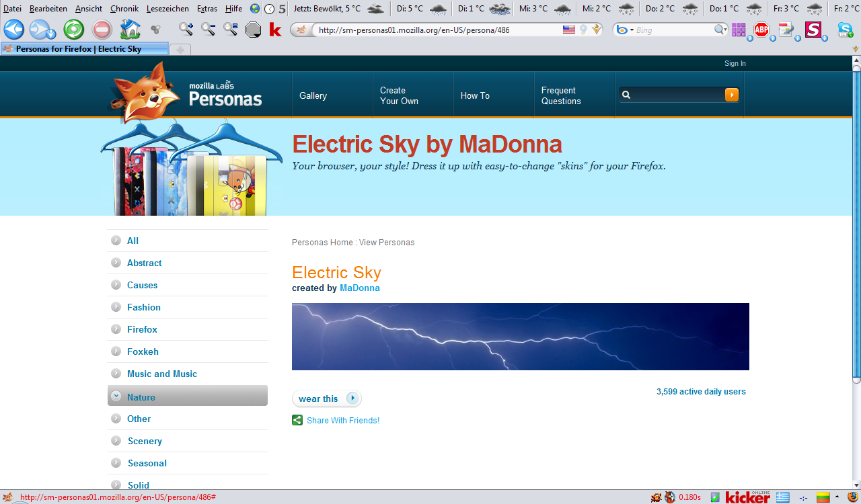The image size is (861, 504).
Task: Open the pink S toolbar icon
Action: [813, 30]
